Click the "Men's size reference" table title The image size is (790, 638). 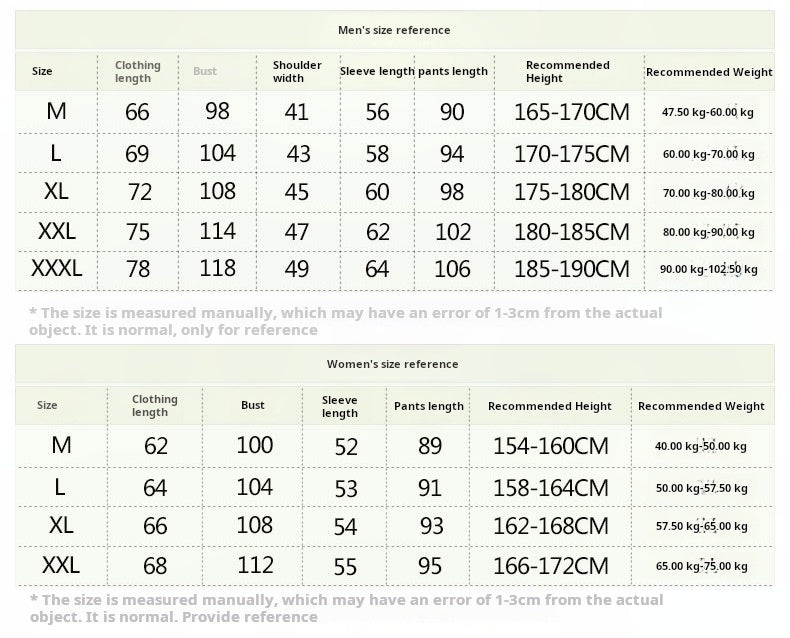click(x=395, y=30)
